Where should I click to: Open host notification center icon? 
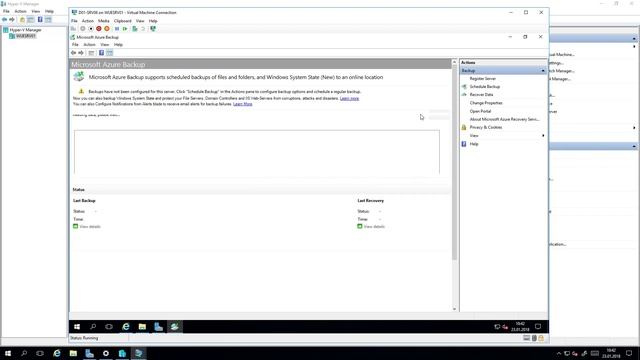coord(629,353)
